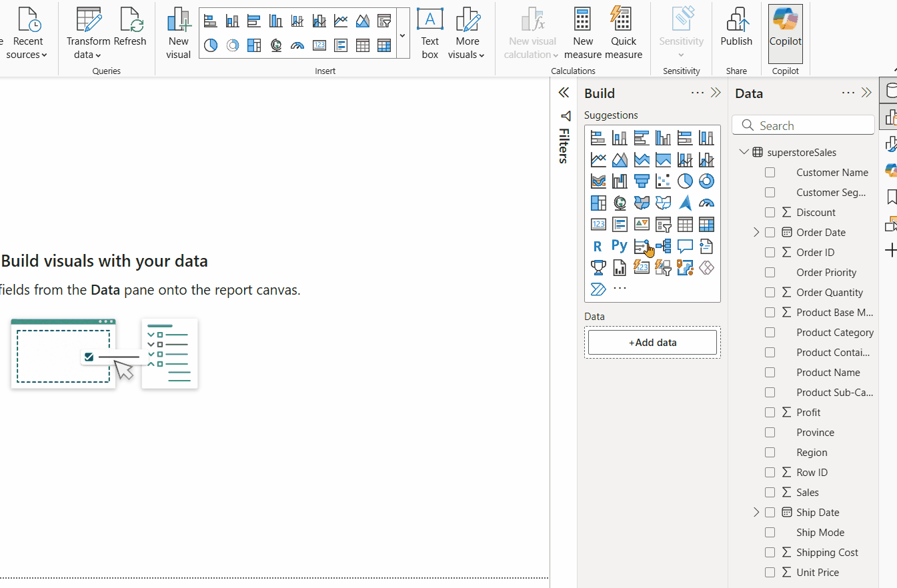
Task: Select the Python visual in the Build pane
Action: click(x=619, y=246)
